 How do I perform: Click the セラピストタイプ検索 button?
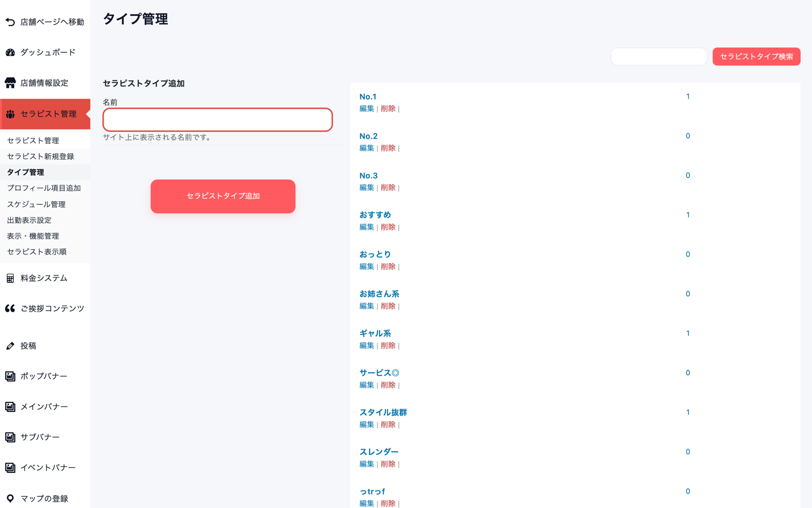coord(756,56)
